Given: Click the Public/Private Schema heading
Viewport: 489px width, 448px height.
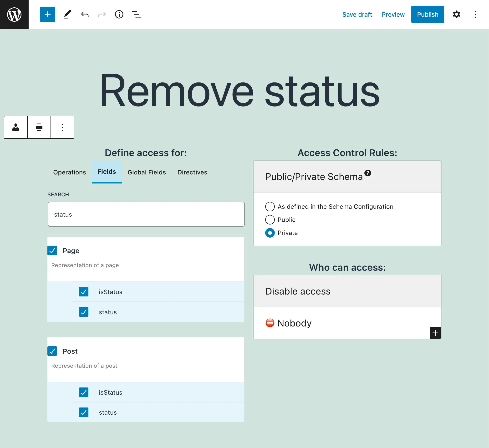Looking at the screenshot, I should (314, 177).
